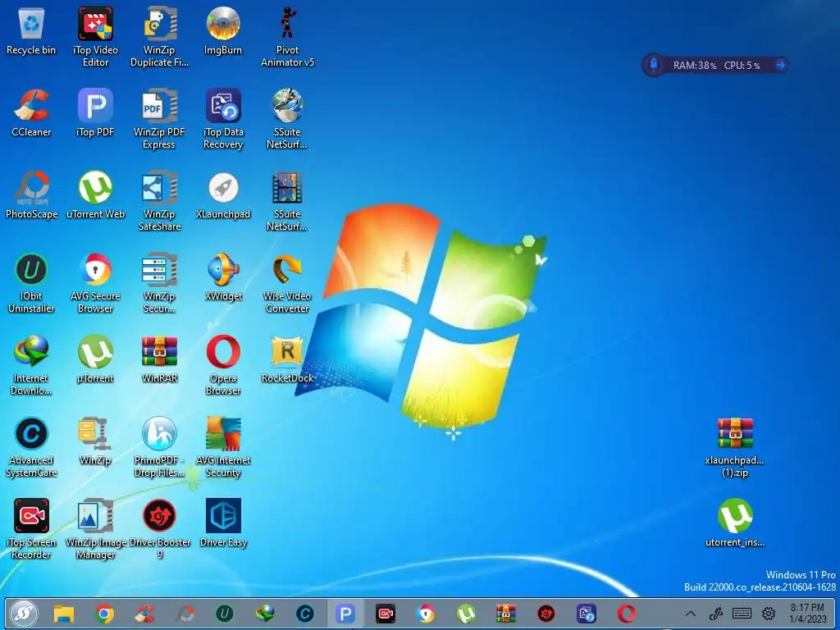The height and width of the screenshot is (630, 840).
Task: Select Driver Booster 9 desktop icon
Action: coord(159,529)
